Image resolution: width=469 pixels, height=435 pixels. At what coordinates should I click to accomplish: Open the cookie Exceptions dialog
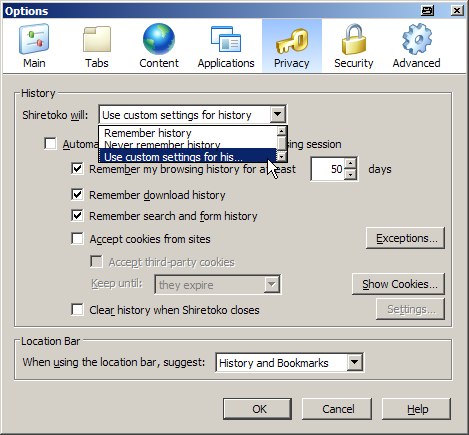pyautogui.click(x=405, y=238)
